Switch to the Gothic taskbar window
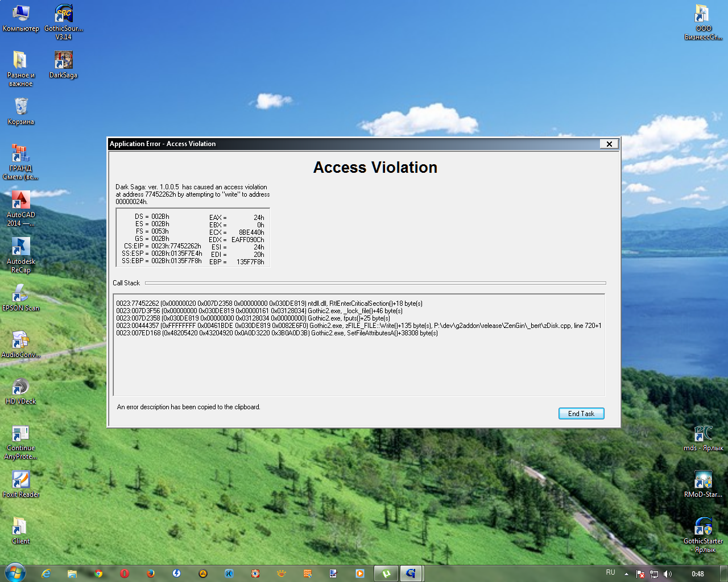The width and height of the screenshot is (728, 582). point(411,573)
